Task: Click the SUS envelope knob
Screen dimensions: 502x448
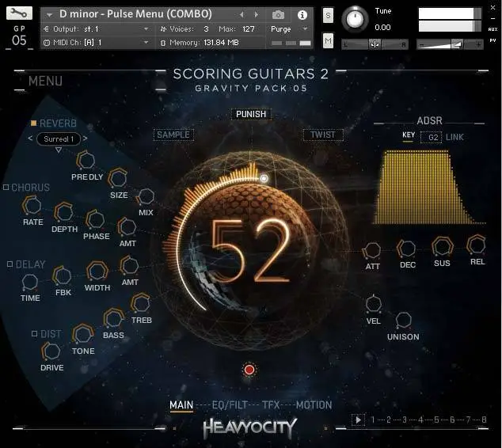Action: (x=443, y=247)
